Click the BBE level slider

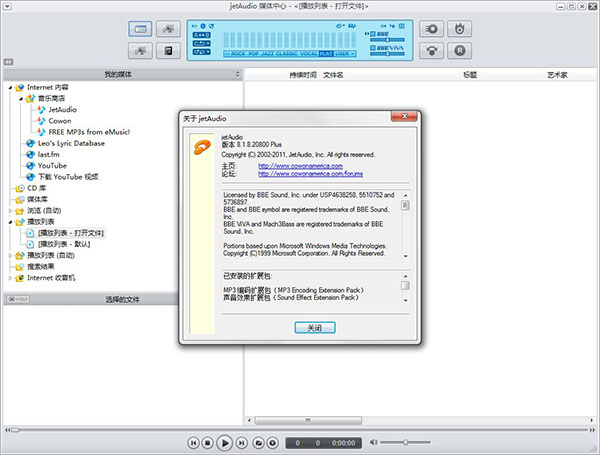coord(387,40)
